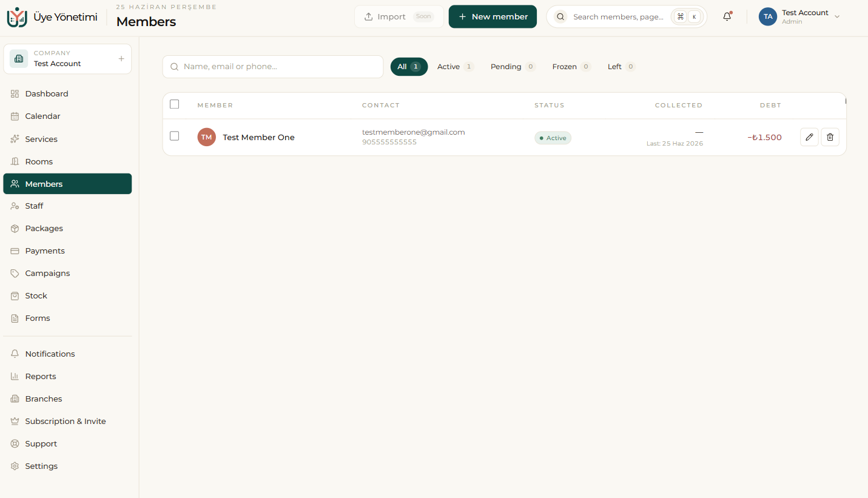Image resolution: width=868 pixels, height=498 pixels.
Task: Open Notifications in the sidebar
Action: coord(67,354)
